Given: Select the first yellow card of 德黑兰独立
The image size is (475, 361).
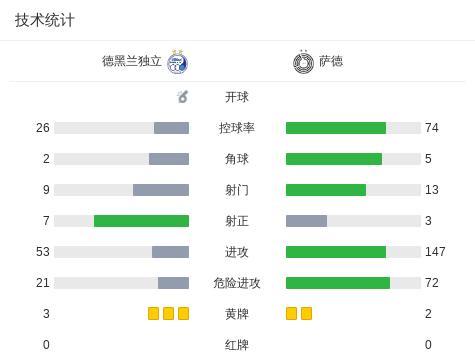Looking at the screenshot, I should pos(153,314).
